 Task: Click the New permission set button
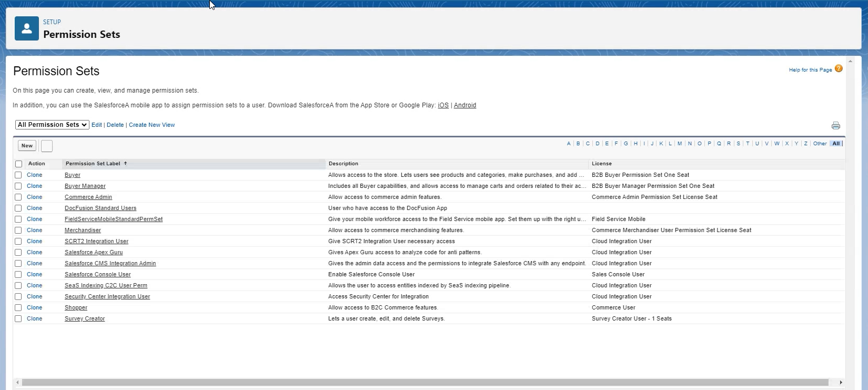[x=27, y=146]
